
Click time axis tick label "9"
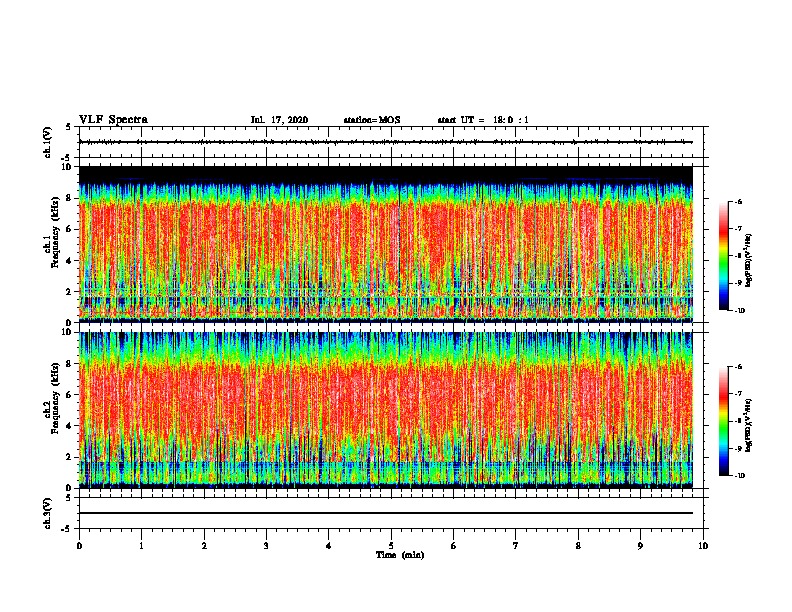(x=640, y=546)
